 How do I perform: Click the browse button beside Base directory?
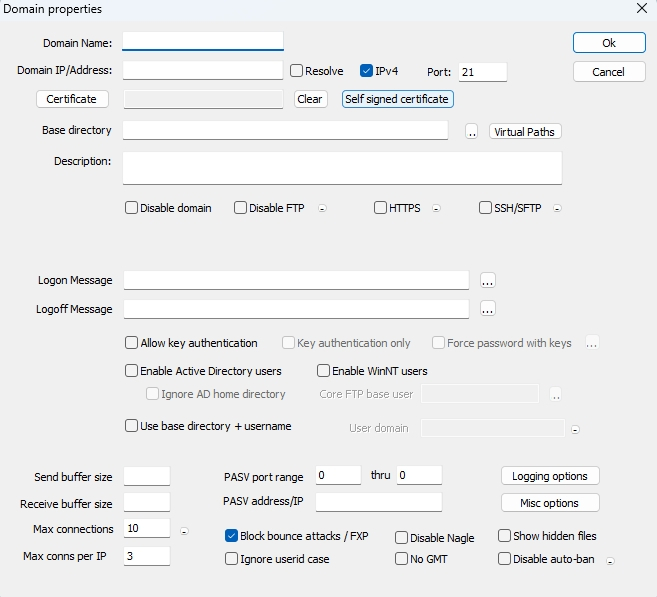(x=472, y=132)
